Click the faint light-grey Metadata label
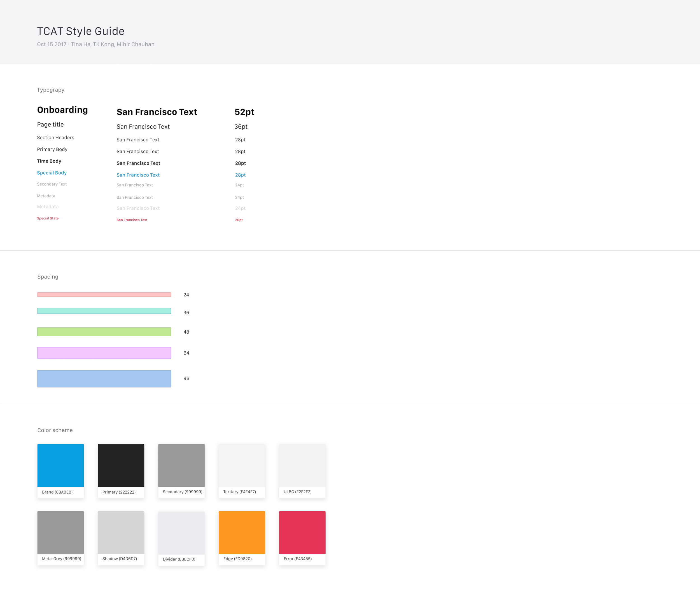The height and width of the screenshot is (591, 700). [48, 207]
